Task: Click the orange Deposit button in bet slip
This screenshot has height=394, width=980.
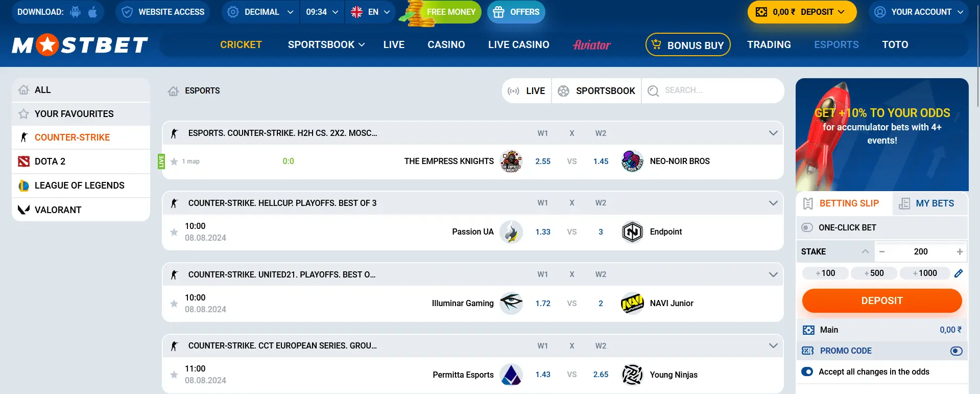Action: pos(882,301)
